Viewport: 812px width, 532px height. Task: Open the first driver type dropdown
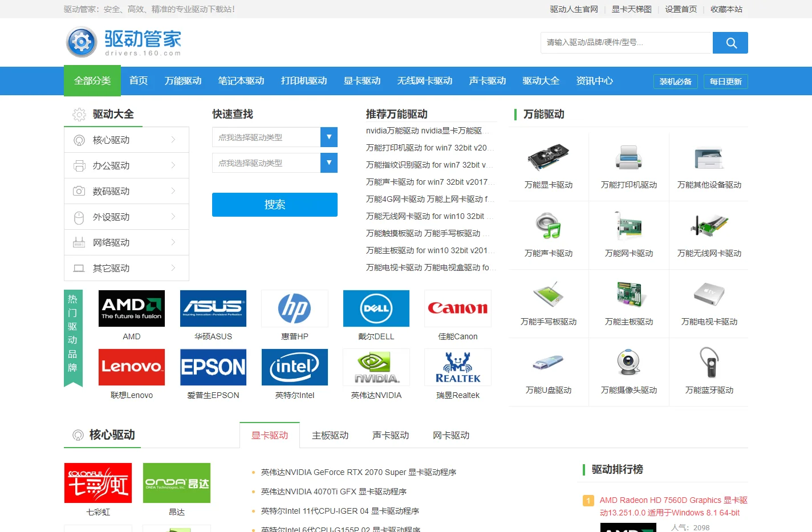pos(275,137)
